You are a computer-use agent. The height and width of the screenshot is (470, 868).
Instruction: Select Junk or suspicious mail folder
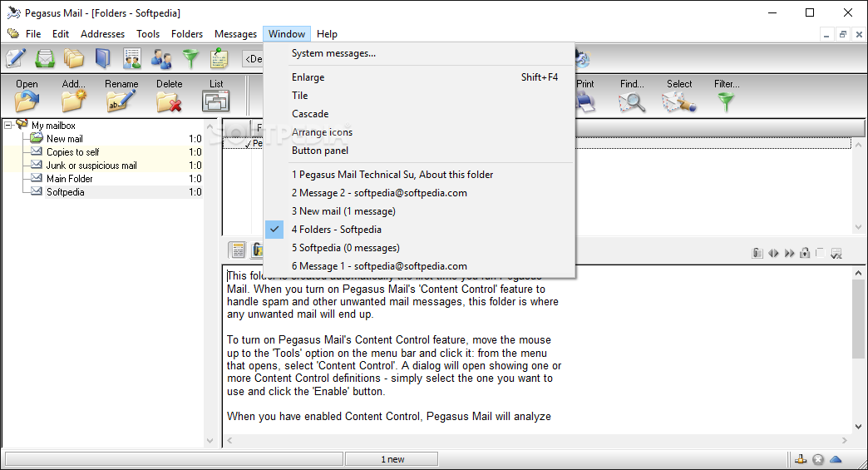(91, 165)
